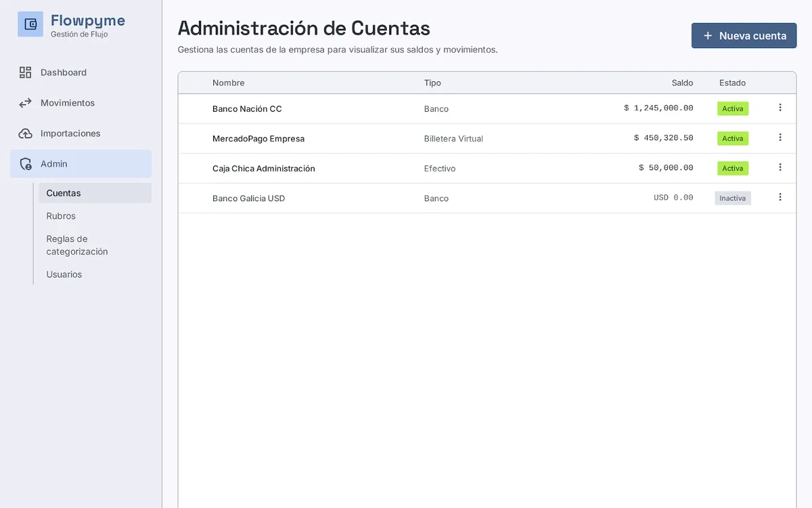Collapse the Admin sidebar section
Screen dimensions: 812x508
click(81, 164)
